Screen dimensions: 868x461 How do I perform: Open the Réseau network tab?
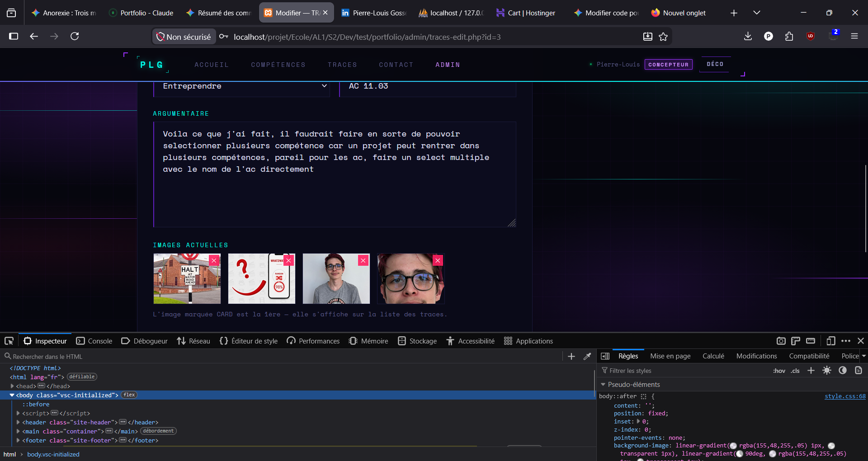193,341
